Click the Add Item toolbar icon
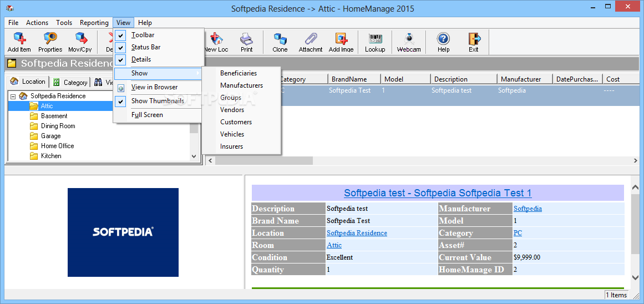Screen dimensions: 644x304 coord(19,39)
